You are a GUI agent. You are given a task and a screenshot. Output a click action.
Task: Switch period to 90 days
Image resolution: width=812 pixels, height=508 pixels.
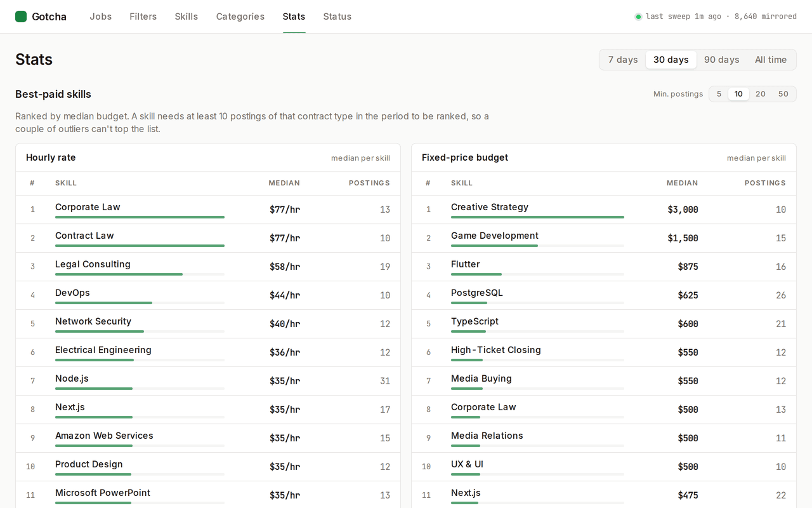pyautogui.click(x=722, y=60)
